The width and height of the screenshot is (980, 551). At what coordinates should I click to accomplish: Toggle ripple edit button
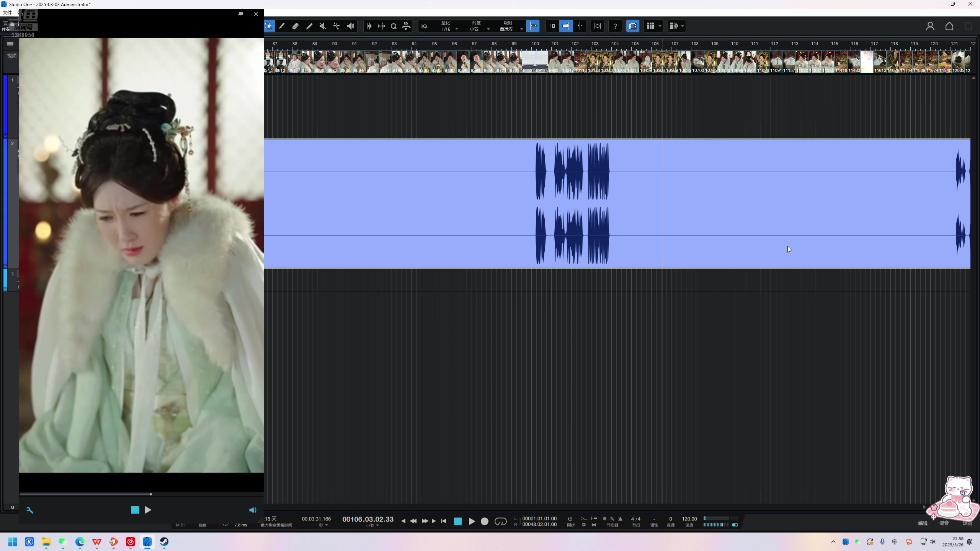pos(552,26)
